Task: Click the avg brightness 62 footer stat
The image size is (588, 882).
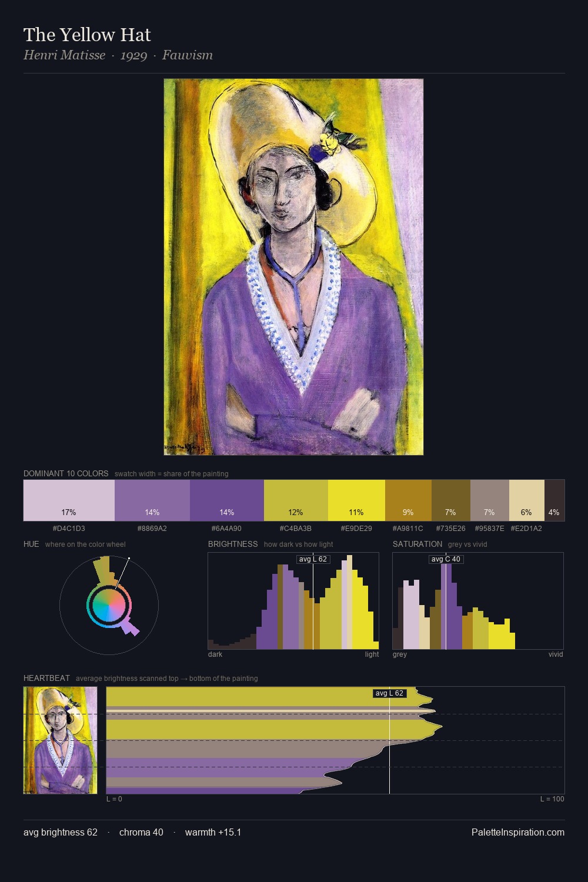Action: point(61,832)
